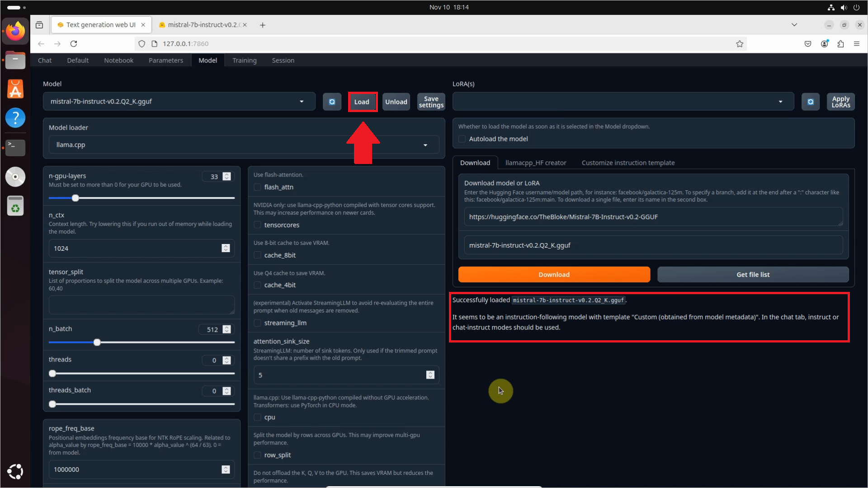Open Terminal from the Ubuntu dock
Viewport: 868px width, 488px height.
[x=15, y=147]
